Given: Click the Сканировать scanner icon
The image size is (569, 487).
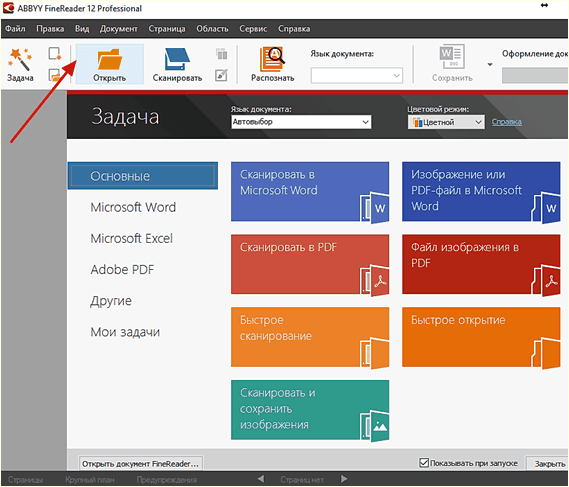Looking at the screenshot, I should [177, 59].
